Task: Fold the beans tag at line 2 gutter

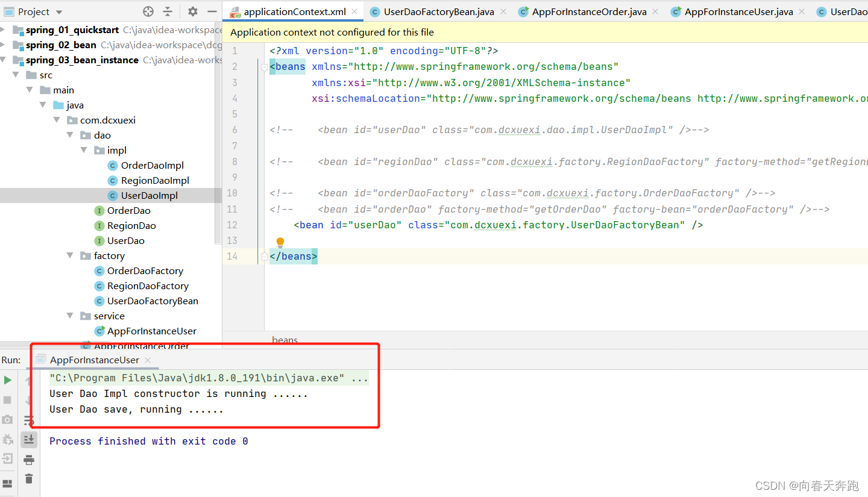Action: [265, 67]
